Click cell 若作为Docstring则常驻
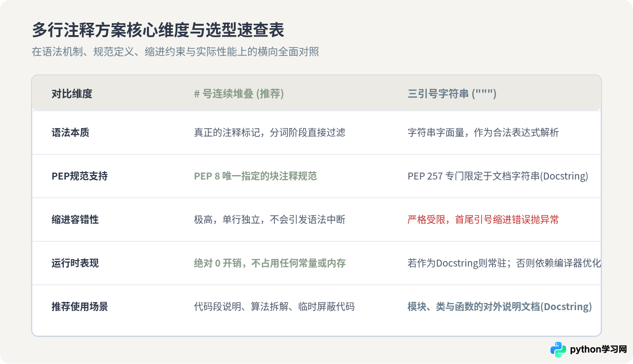The width and height of the screenshot is (633, 364). (504, 263)
